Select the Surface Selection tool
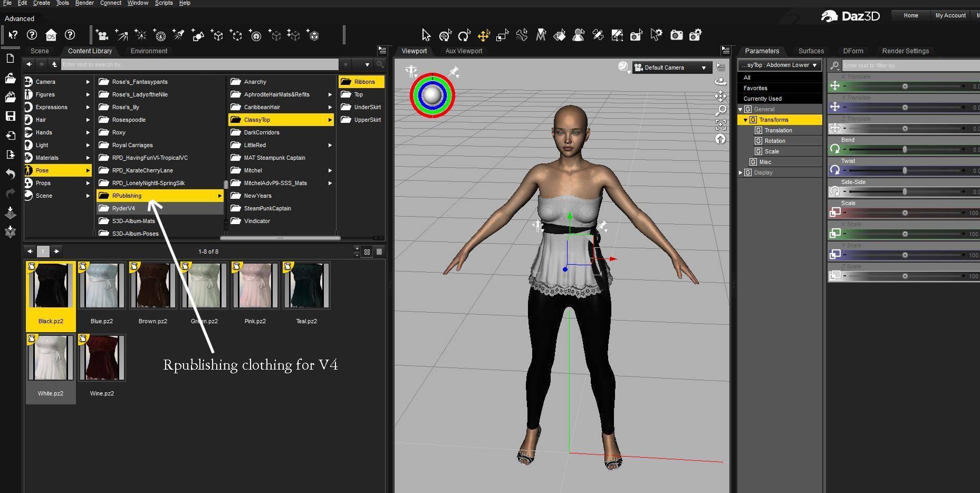980x493 pixels. coord(560,35)
